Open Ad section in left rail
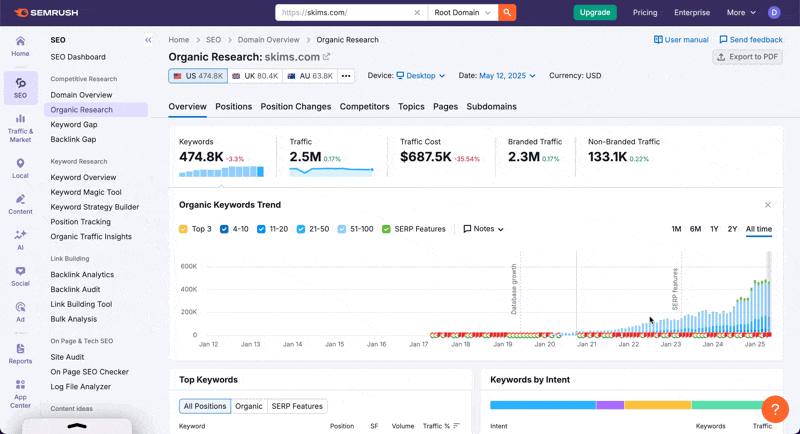This screenshot has height=434, width=800. coord(20,312)
